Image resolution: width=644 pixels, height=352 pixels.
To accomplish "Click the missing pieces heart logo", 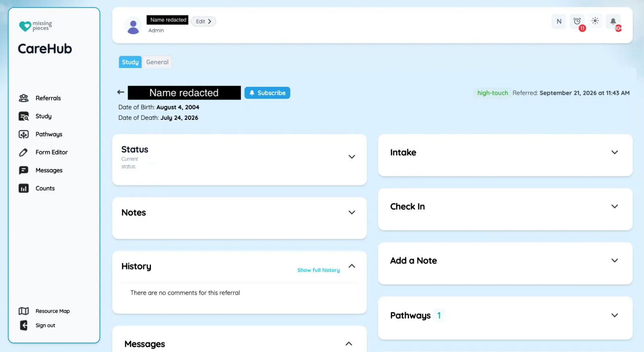I will pos(25,26).
